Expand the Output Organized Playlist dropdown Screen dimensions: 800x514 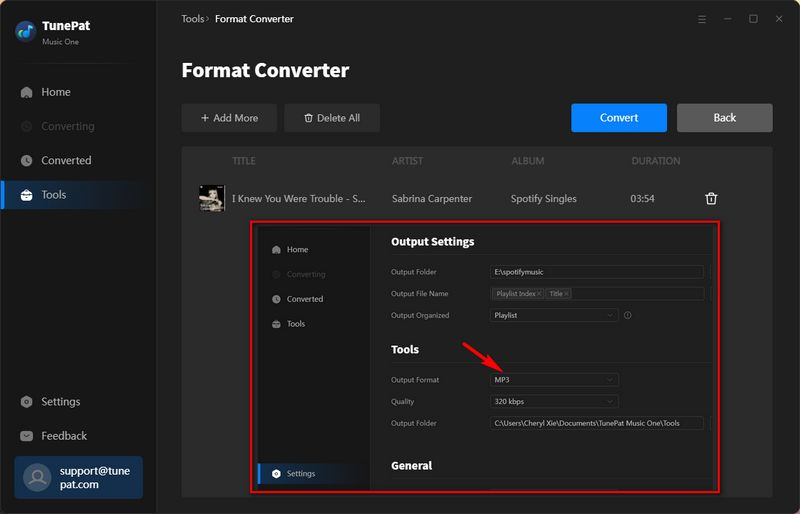pyautogui.click(x=554, y=315)
